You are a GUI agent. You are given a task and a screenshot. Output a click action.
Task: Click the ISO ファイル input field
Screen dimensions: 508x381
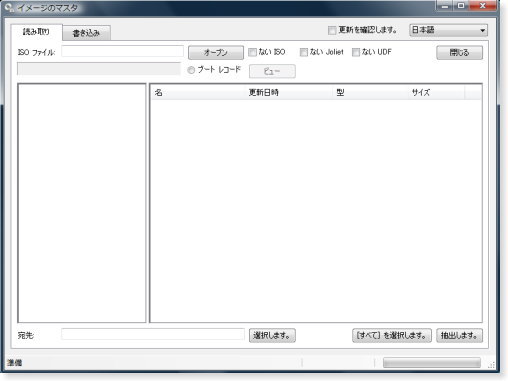pyautogui.click(x=122, y=51)
